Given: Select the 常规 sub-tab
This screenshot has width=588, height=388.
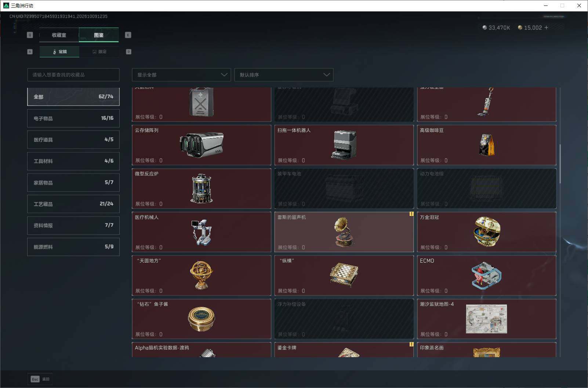Looking at the screenshot, I should pos(59,51).
